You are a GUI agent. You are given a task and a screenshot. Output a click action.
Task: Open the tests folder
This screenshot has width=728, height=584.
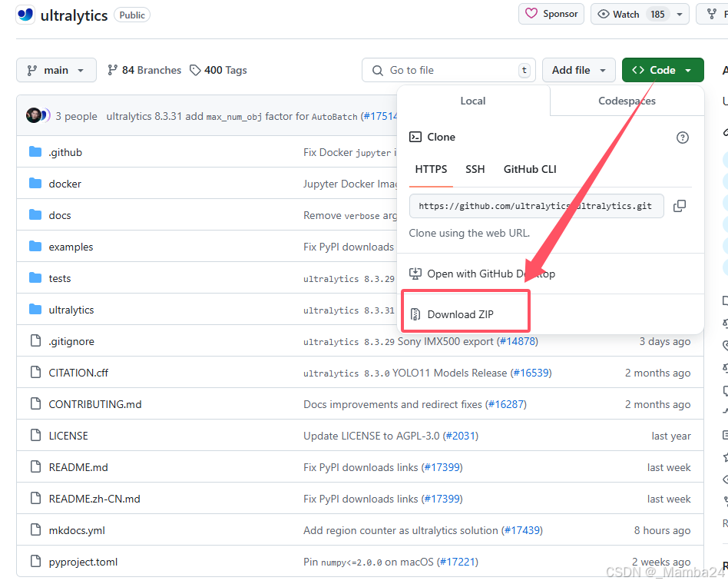point(60,278)
